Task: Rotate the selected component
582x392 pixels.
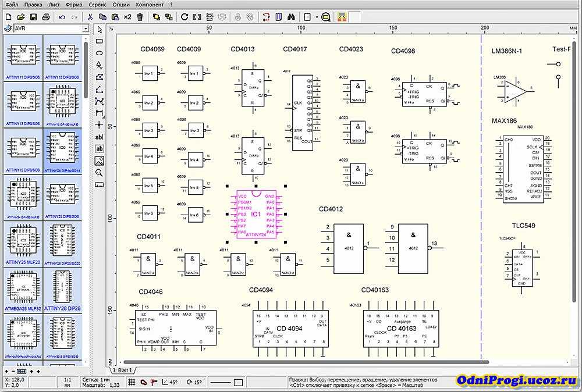Action: tap(184, 17)
